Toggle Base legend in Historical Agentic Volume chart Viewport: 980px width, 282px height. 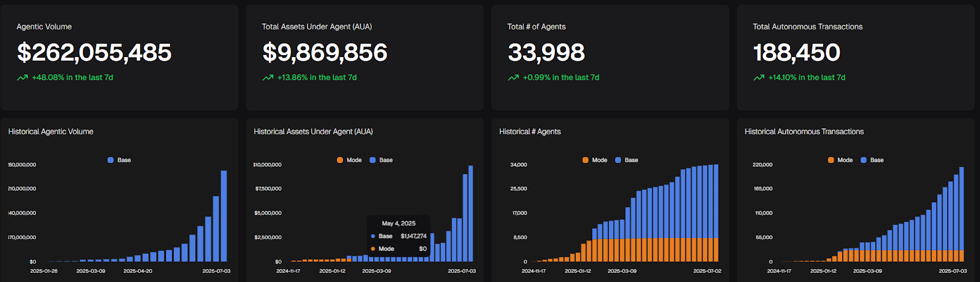(119, 160)
